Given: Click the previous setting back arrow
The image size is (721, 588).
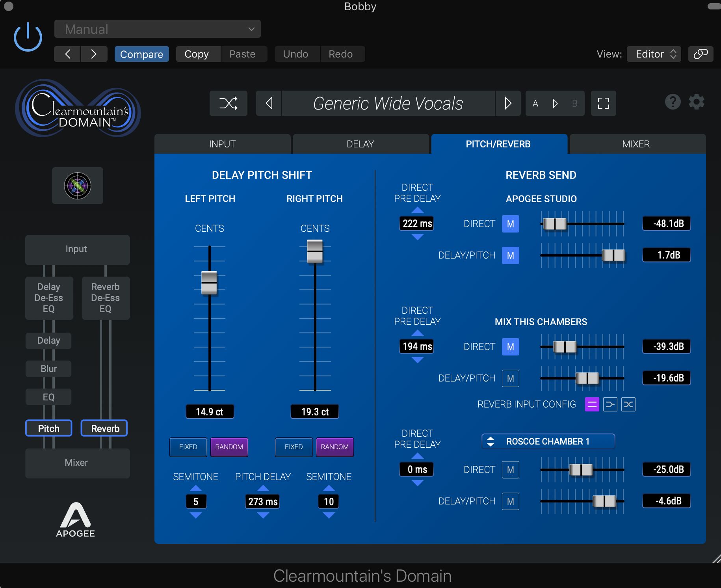Looking at the screenshot, I should tap(67, 54).
